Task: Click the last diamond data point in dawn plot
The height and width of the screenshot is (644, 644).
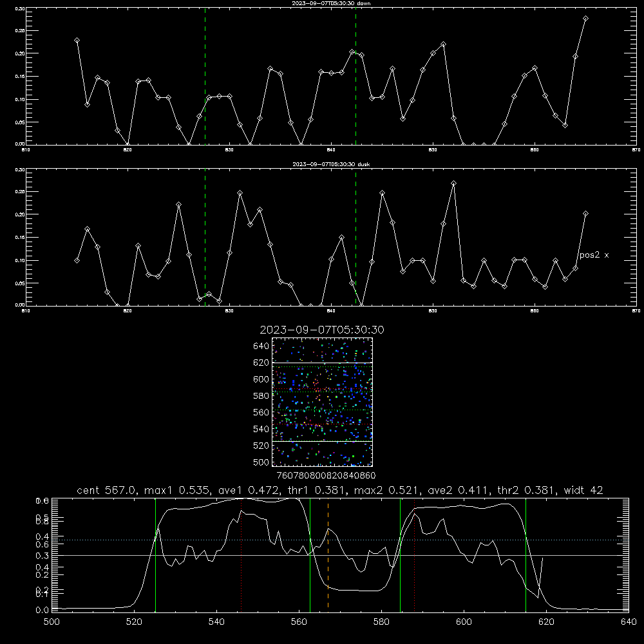Action: (585, 19)
